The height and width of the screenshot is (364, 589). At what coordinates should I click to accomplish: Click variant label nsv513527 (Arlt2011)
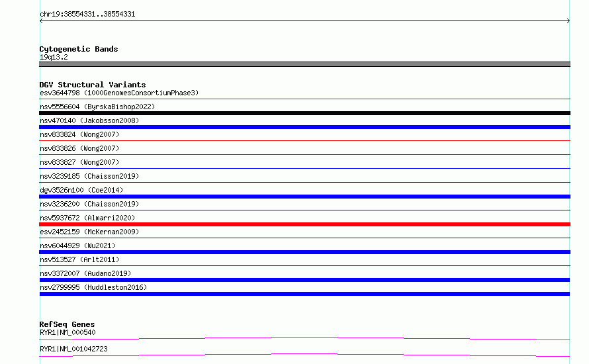pyautogui.click(x=79, y=259)
